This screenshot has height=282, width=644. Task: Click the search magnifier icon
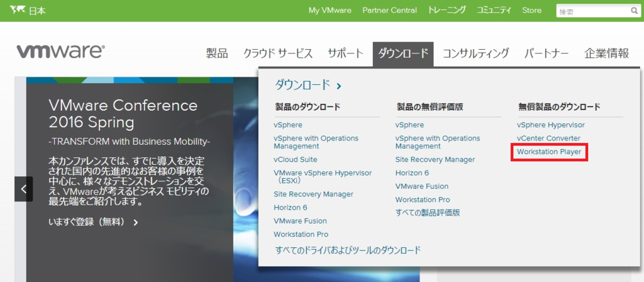click(634, 11)
